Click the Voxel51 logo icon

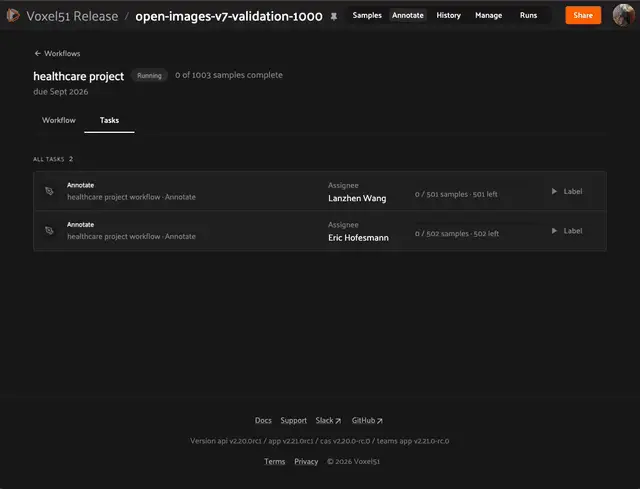13,16
